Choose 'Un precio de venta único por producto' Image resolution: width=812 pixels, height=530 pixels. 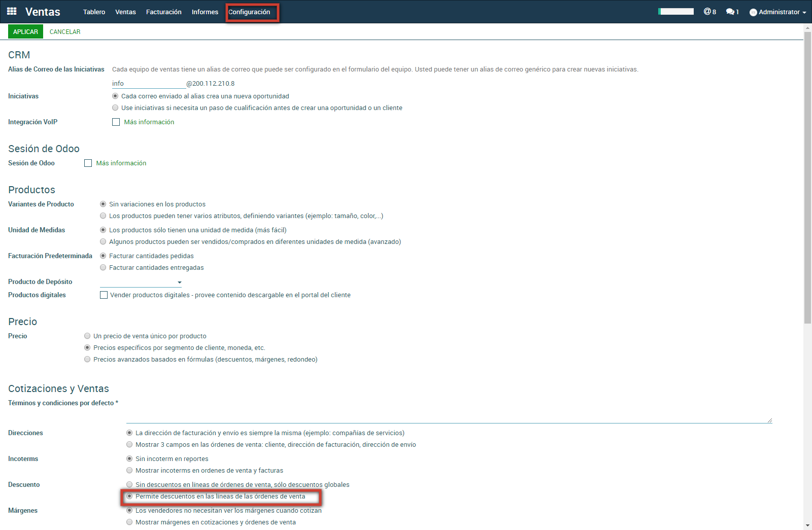pos(87,336)
